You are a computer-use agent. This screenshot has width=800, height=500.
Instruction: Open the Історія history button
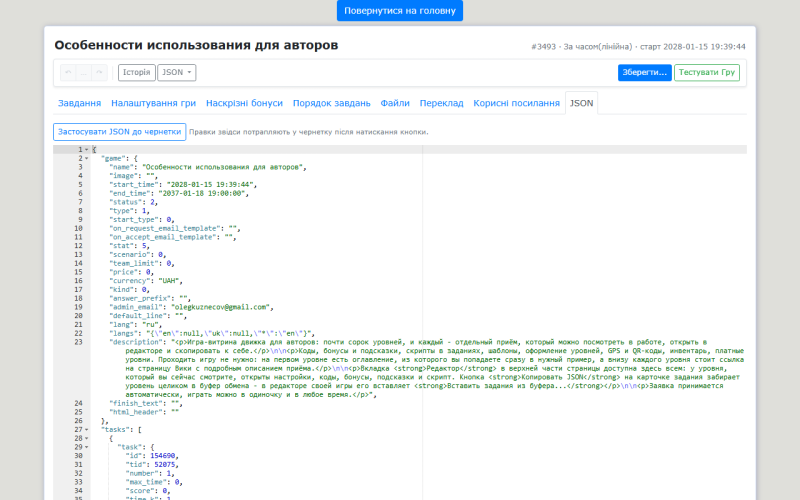coord(137,72)
